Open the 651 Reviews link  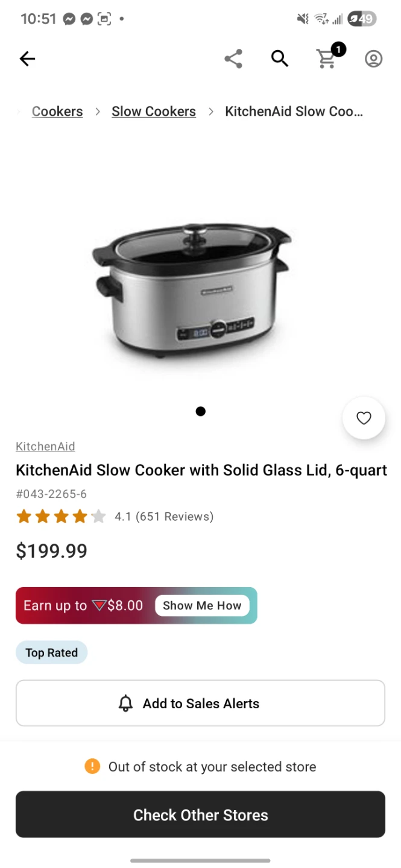tap(174, 517)
